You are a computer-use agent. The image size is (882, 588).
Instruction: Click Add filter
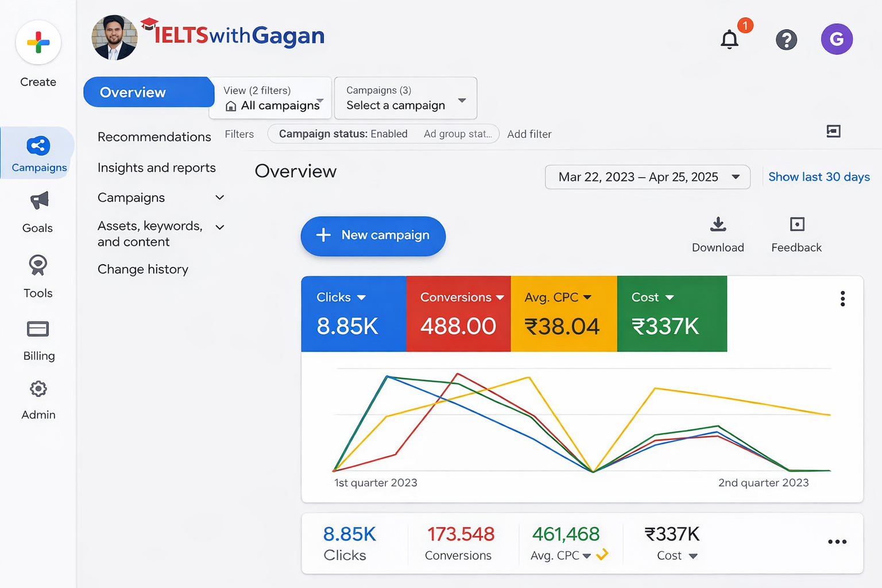coord(529,134)
